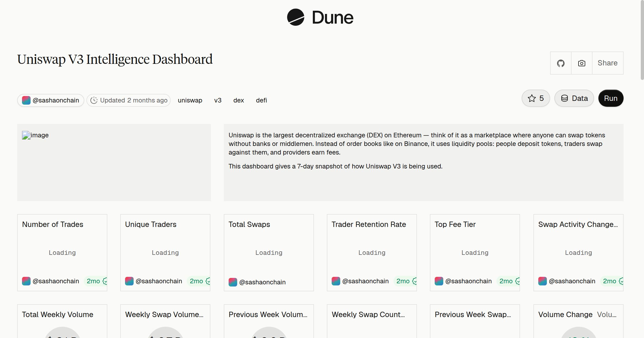Image resolution: width=644 pixels, height=338 pixels.
Task: Open the GitHub icon button
Action: (561, 63)
